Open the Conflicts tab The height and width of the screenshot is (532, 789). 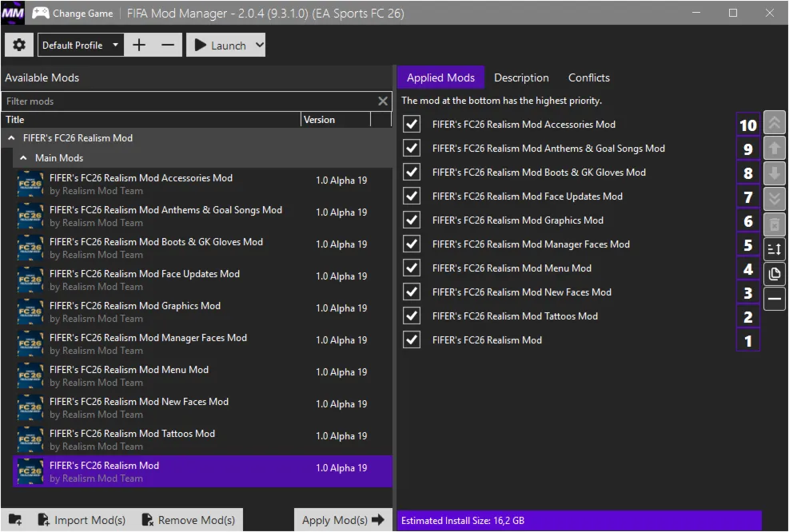588,77
